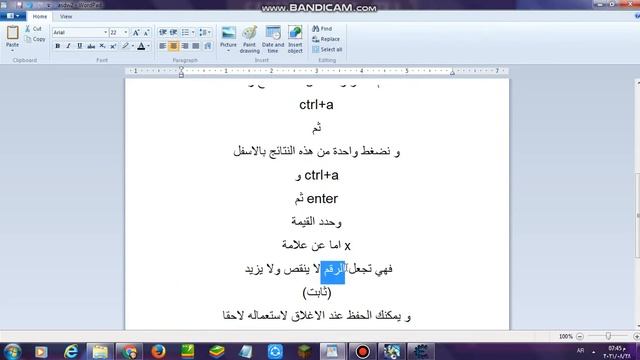Apply the font text color
The height and width of the screenshot is (360, 640).
(141, 46)
